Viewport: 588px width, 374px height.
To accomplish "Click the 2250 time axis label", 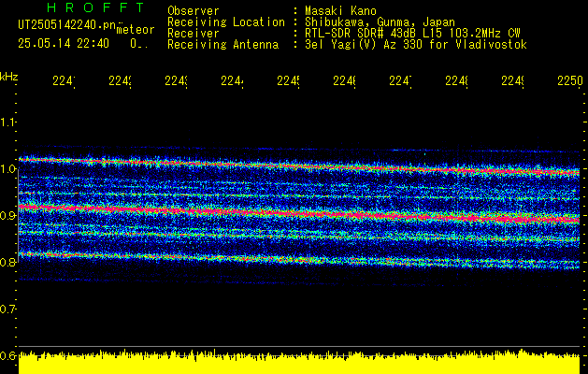I will [570, 81].
